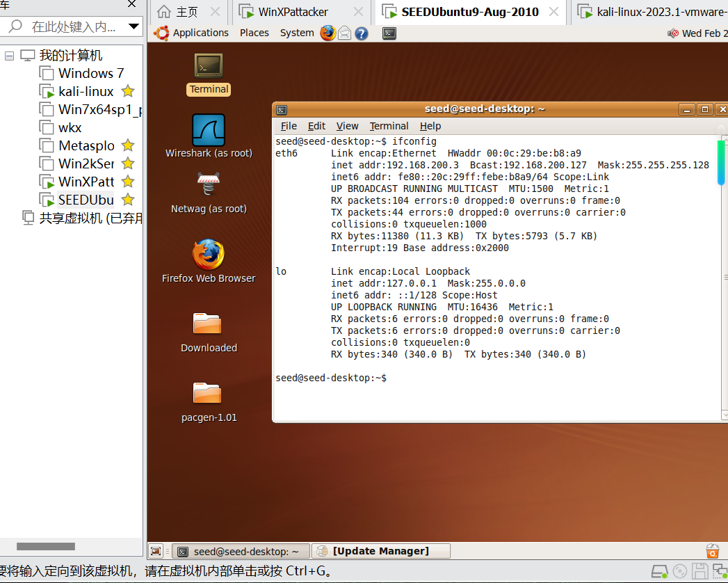The width and height of the screenshot is (728, 583).
Task: Toggle favorite star for Metasplo VM
Action: pos(128,145)
